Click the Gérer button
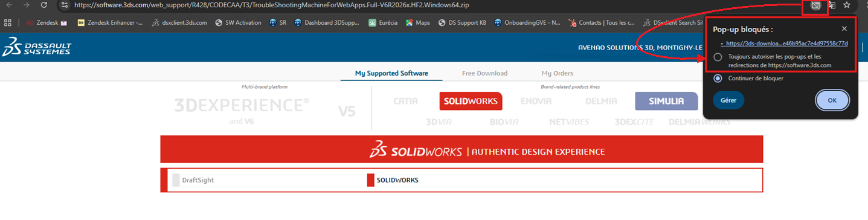The width and height of the screenshot is (868, 220). 728,100
